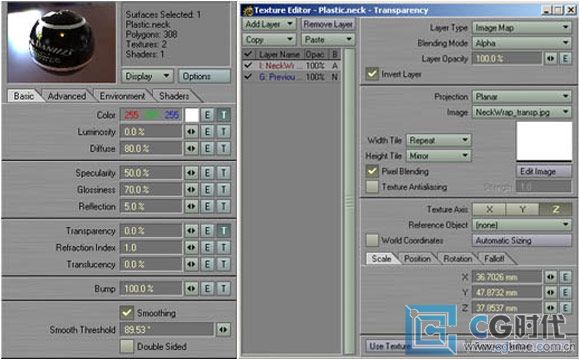Open texture T button for Color

click(x=223, y=115)
